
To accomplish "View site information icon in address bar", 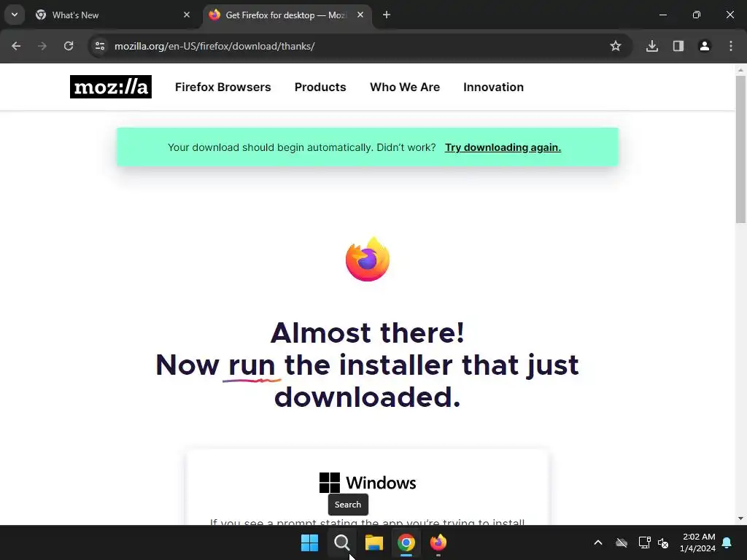I will click(x=99, y=46).
